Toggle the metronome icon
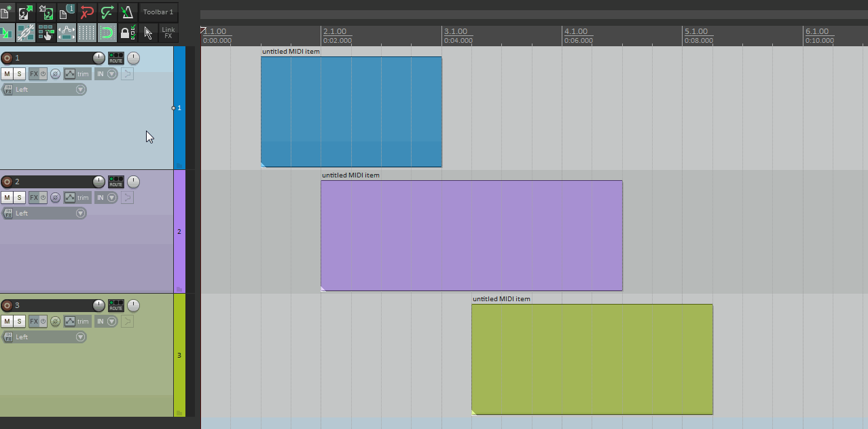 [x=127, y=12]
